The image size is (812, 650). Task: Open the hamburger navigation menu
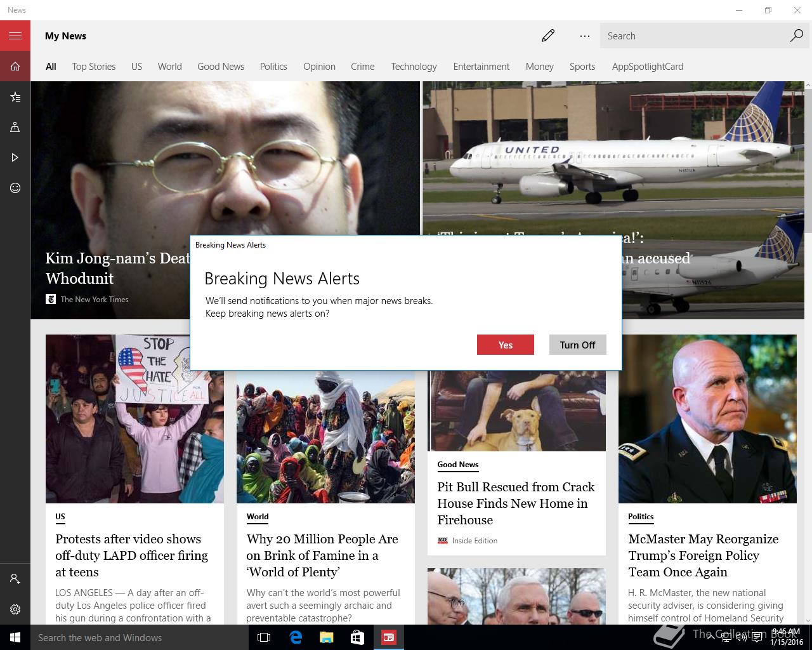click(x=15, y=36)
